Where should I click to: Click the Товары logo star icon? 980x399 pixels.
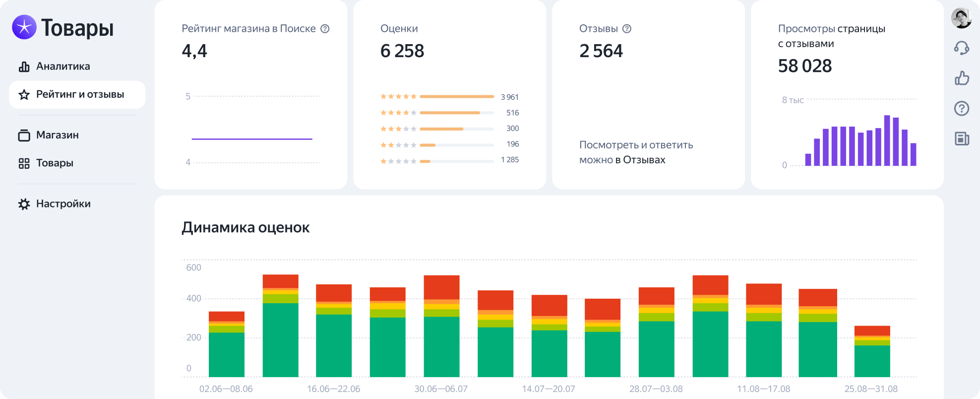pyautogui.click(x=24, y=27)
